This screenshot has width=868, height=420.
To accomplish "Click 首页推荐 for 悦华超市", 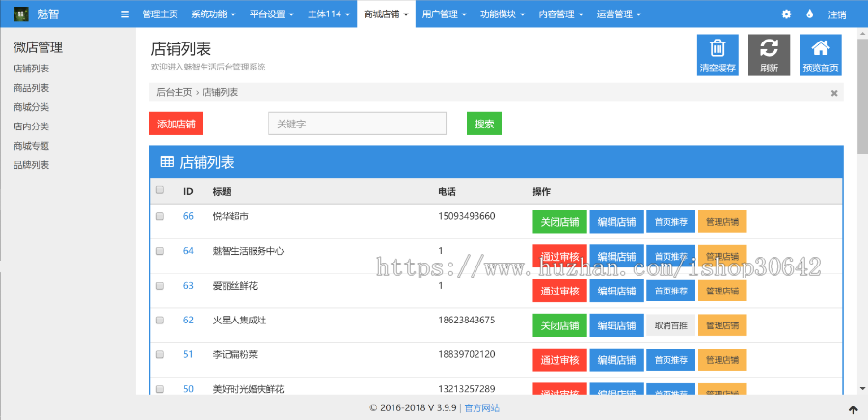I will pos(671,222).
